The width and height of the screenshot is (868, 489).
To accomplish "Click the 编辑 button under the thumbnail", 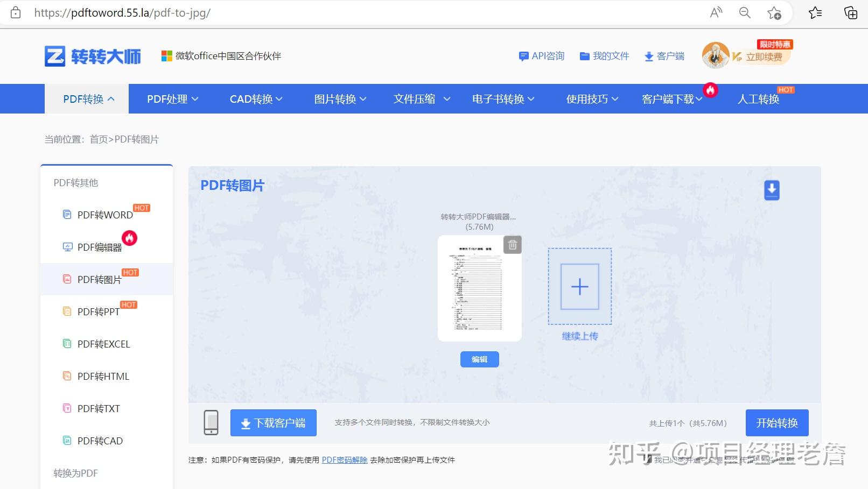I will 479,359.
